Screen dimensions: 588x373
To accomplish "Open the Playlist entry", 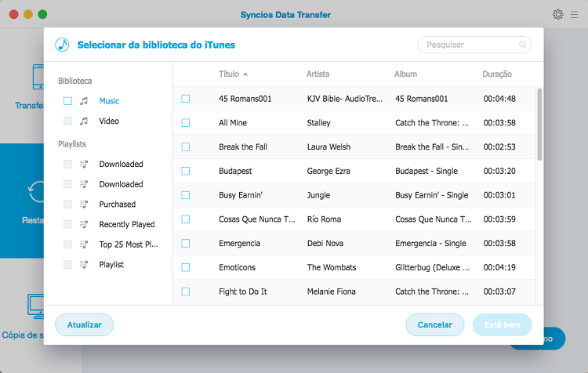I will (111, 264).
